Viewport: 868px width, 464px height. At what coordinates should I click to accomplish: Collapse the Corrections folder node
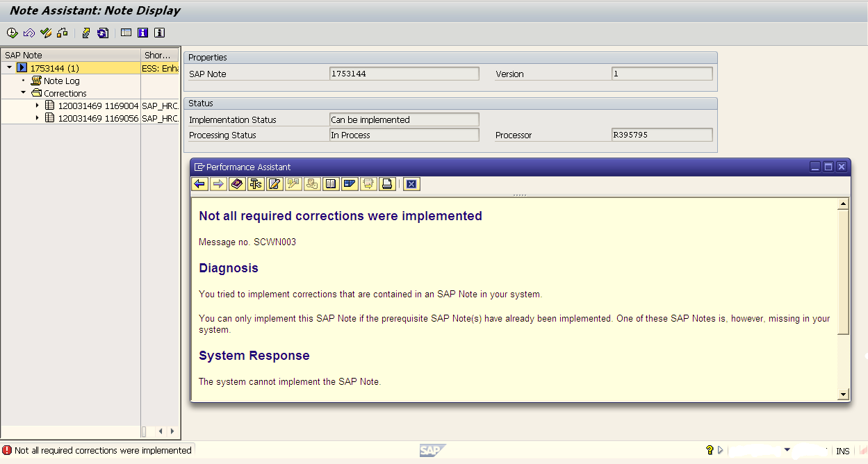(23, 93)
